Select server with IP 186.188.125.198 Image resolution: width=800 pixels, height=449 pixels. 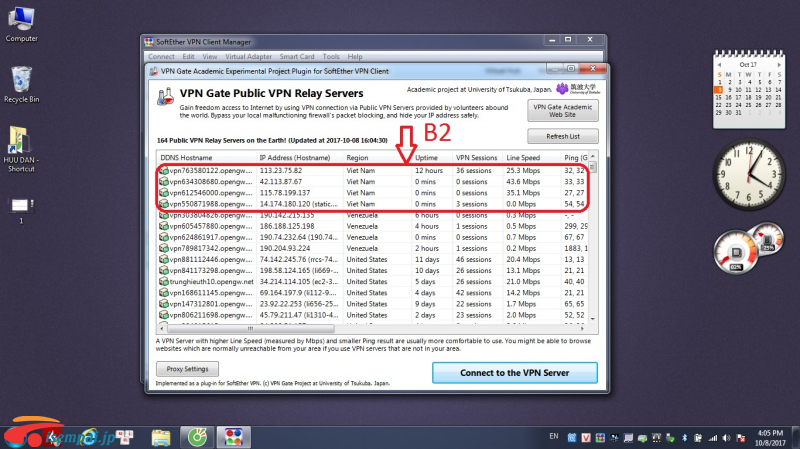point(372,226)
